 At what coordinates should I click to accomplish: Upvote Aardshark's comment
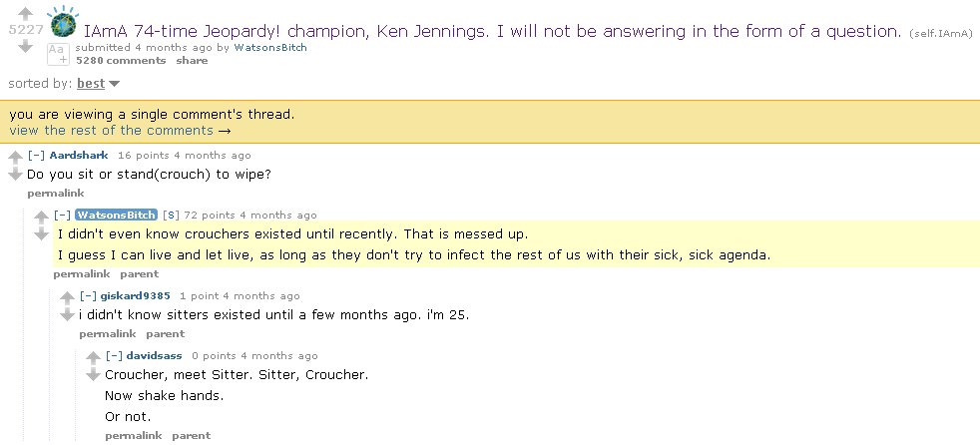point(15,157)
